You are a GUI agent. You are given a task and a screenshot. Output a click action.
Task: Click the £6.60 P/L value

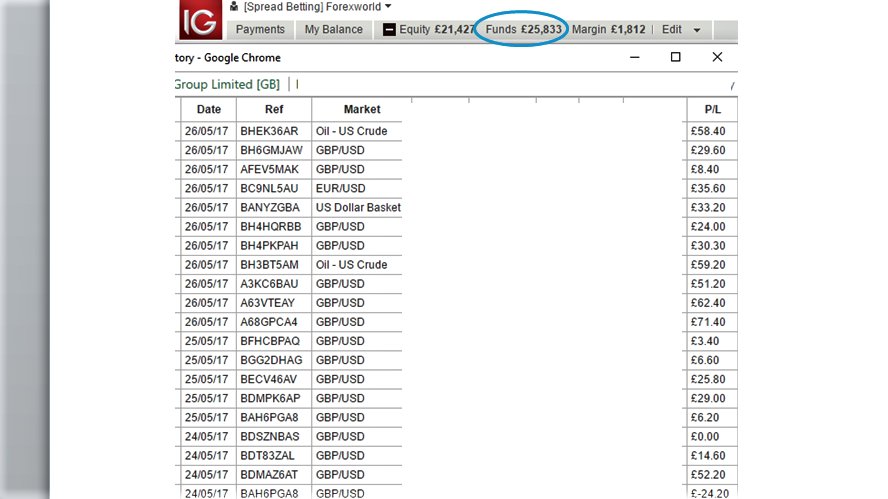point(705,360)
